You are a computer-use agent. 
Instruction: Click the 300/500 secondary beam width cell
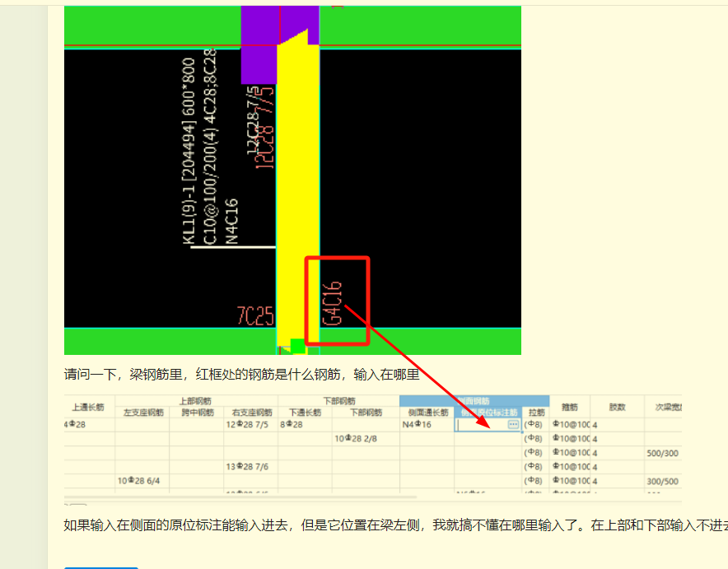tap(663, 481)
